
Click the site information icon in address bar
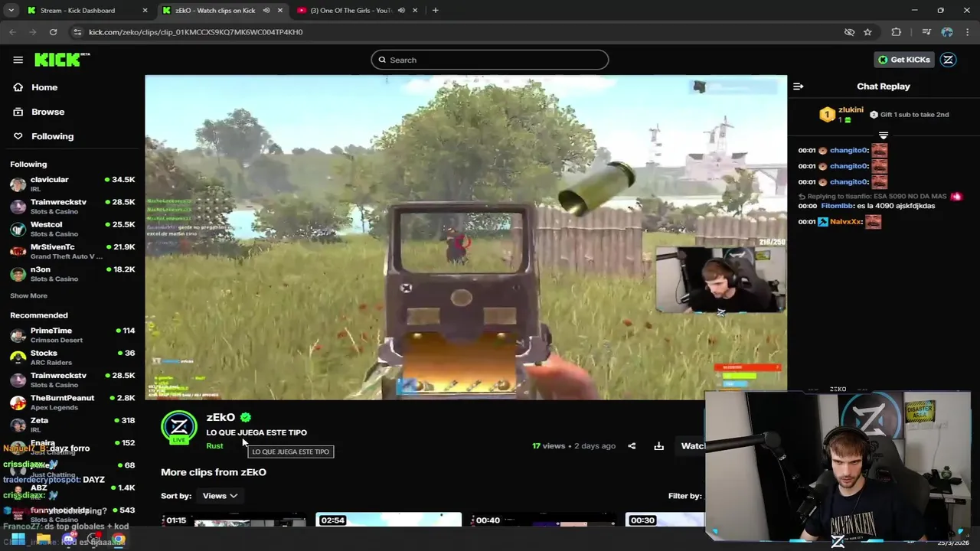point(77,32)
